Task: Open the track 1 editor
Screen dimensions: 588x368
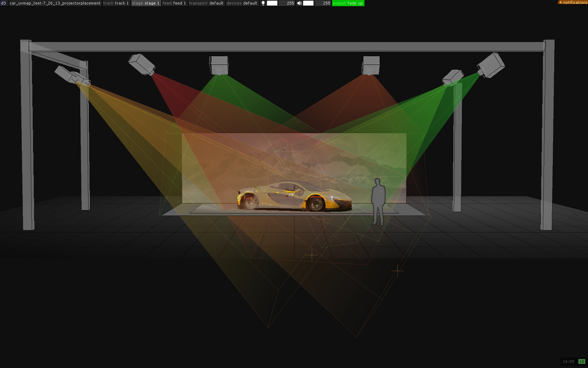Action: (x=116, y=3)
